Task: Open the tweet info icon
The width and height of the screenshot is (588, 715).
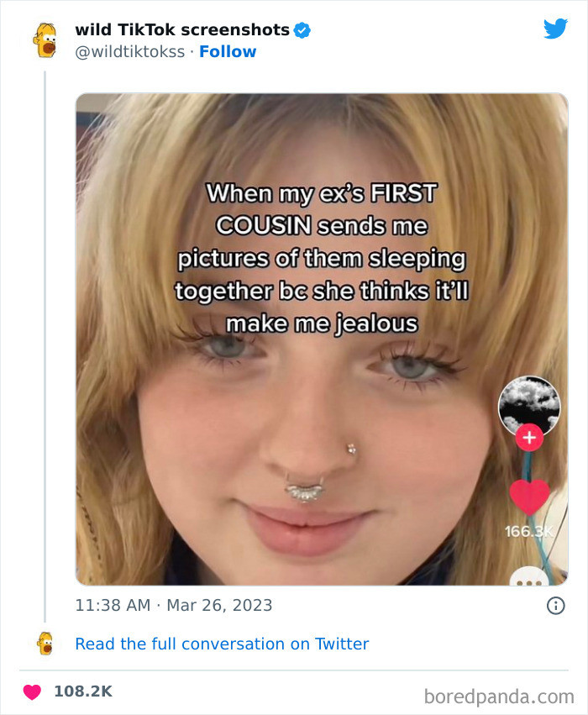Action: 555,605
